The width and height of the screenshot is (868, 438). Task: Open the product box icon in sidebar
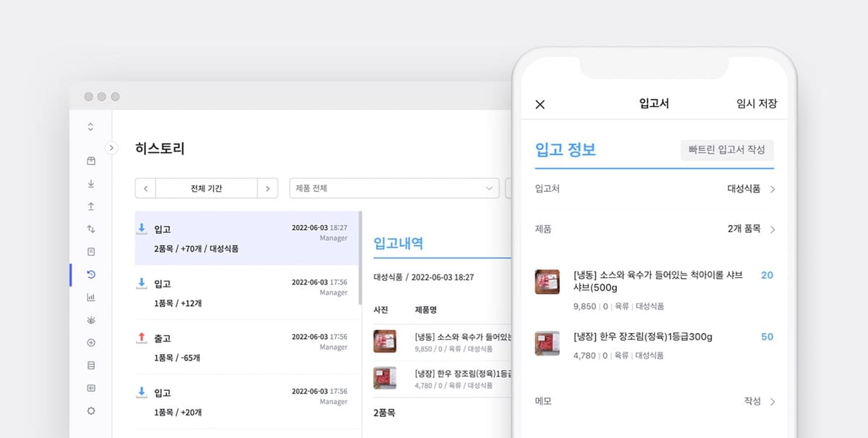coord(90,161)
